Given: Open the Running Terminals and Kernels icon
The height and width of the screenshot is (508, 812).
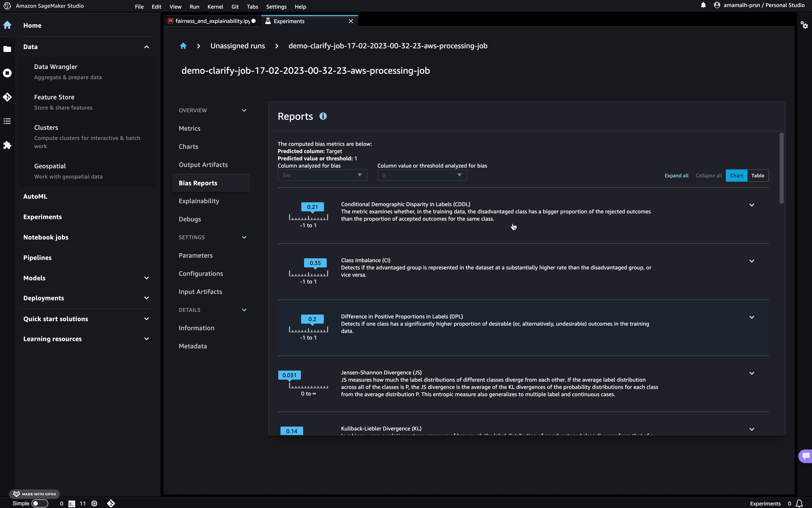Looking at the screenshot, I should tap(7, 73).
